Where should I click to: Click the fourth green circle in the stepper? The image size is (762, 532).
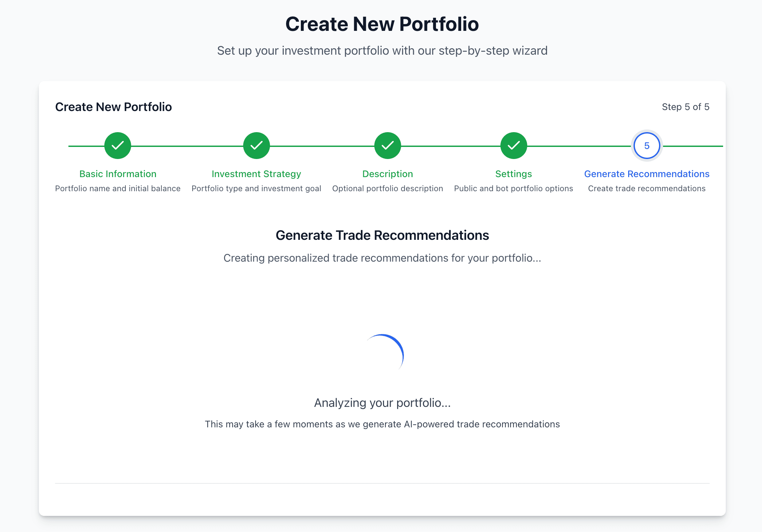513,145
